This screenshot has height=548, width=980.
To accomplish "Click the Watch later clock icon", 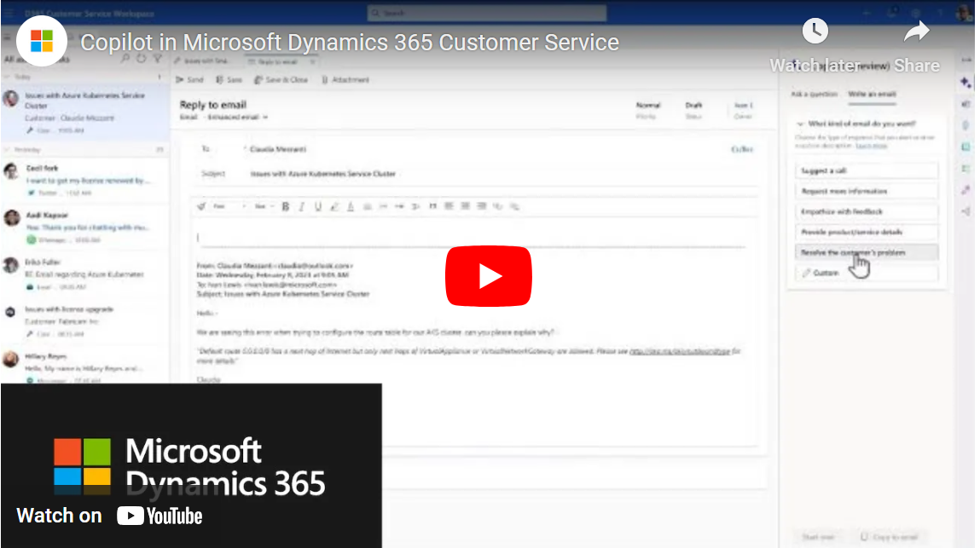I will click(x=815, y=32).
